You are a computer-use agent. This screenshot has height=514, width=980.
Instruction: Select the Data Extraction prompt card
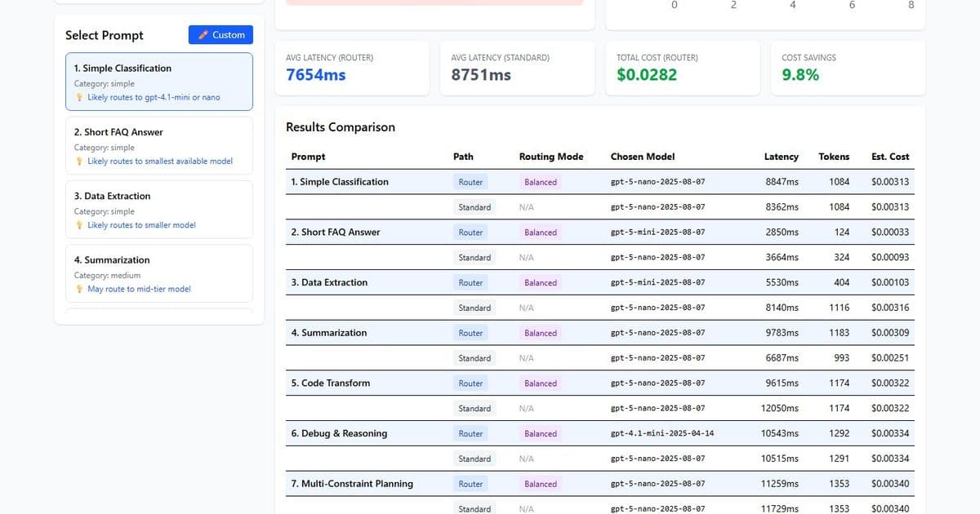click(x=158, y=208)
